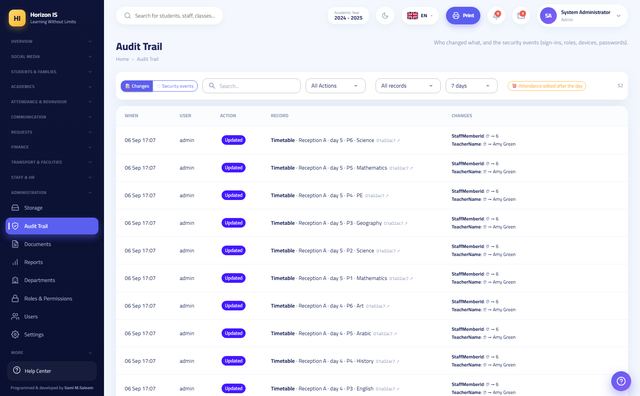This screenshot has height=396, width=640.
Task: Click the magnifier icon in the top search bar
Action: (x=127, y=16)
